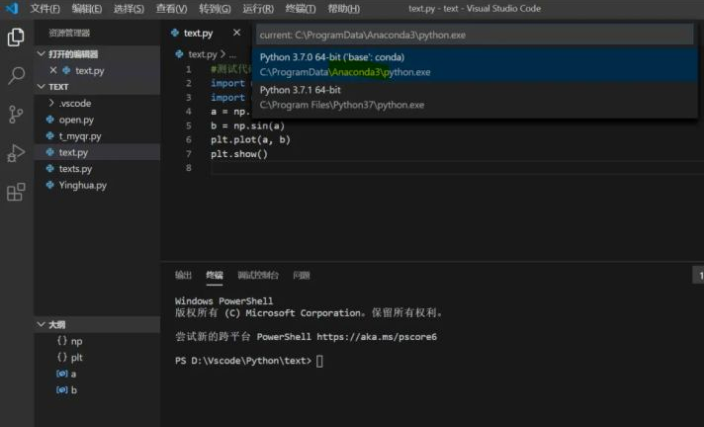Open Yinghua.py from the file tree
The width and height of the screenshot is (704, 427).
coord(97,185)
